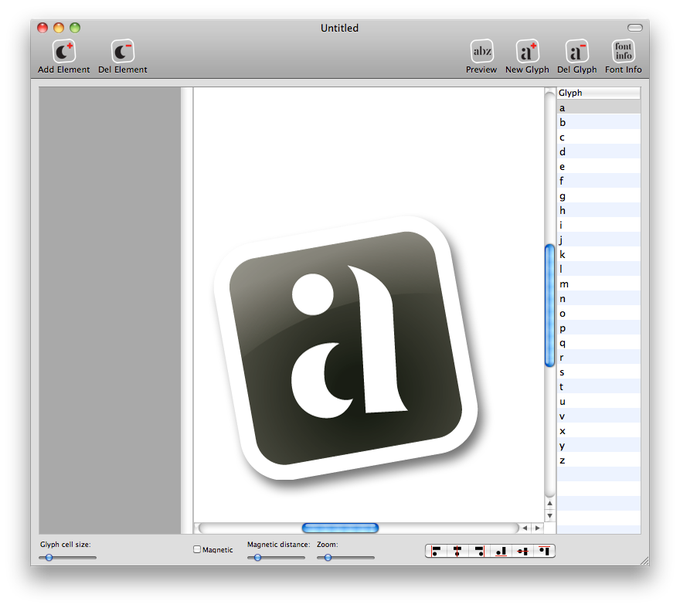Click the Add Element toolbar icon
The height and width of the screenshot is (608, 680).
64,52
